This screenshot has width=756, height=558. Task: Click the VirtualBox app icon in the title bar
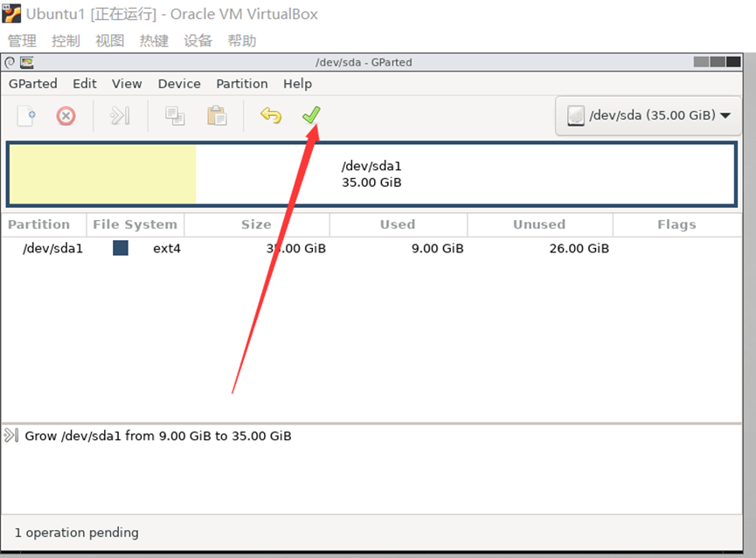pos(11,13)
